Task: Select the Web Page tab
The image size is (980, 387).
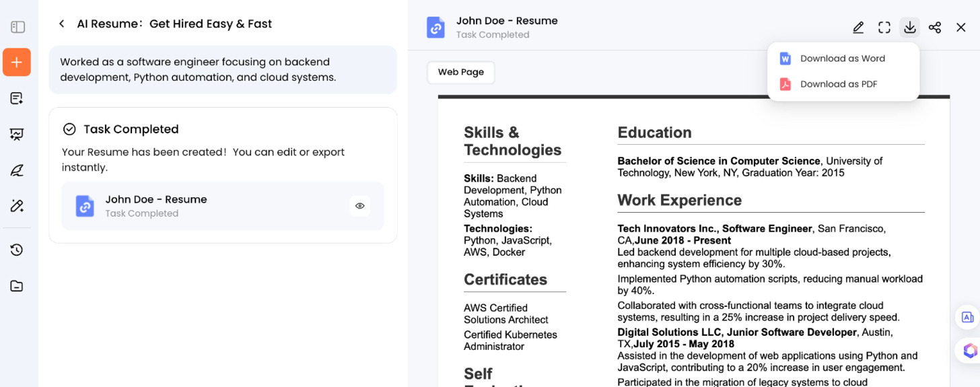Action: click(x=461, y=73)
